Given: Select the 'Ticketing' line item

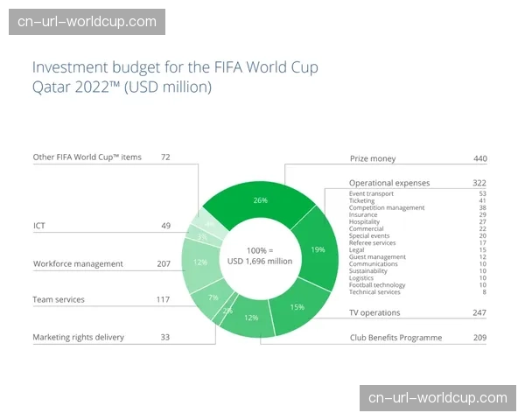Looking at the screenshot, I should [x=361, y=200].
